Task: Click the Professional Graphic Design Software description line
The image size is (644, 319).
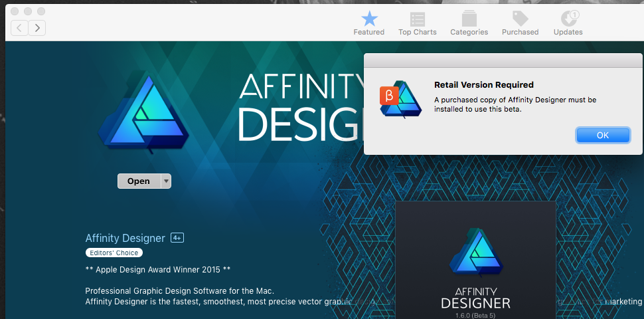Action: pyautogui.click(x=179, y=291)
